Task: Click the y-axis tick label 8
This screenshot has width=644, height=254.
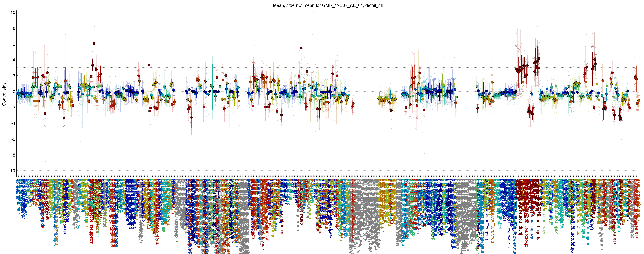Action: [x=14, y=28]
